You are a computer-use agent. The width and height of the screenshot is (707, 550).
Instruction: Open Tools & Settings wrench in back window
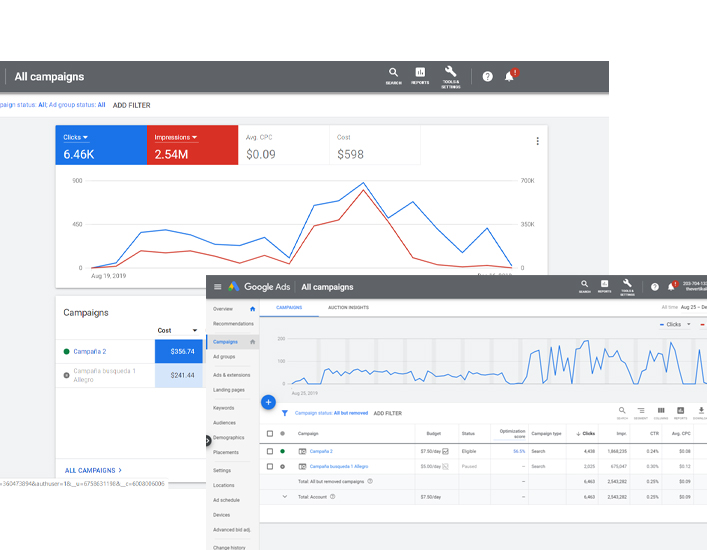point(450,77)
